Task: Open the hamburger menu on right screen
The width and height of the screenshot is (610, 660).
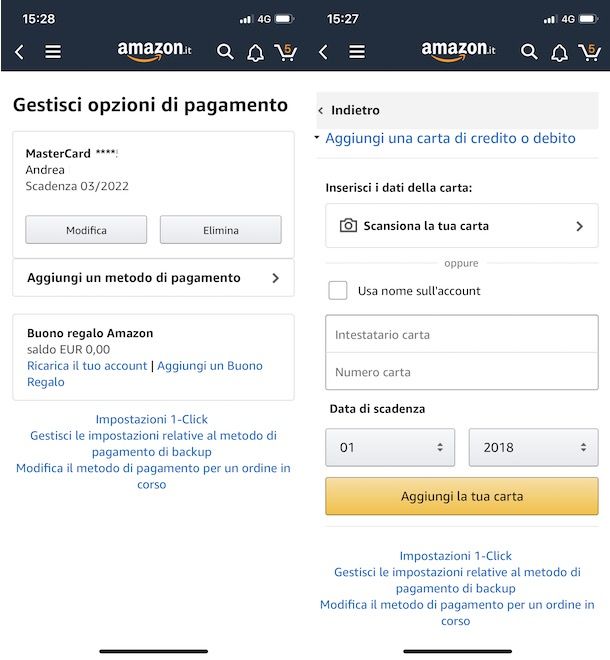Action: click(357, 52)
